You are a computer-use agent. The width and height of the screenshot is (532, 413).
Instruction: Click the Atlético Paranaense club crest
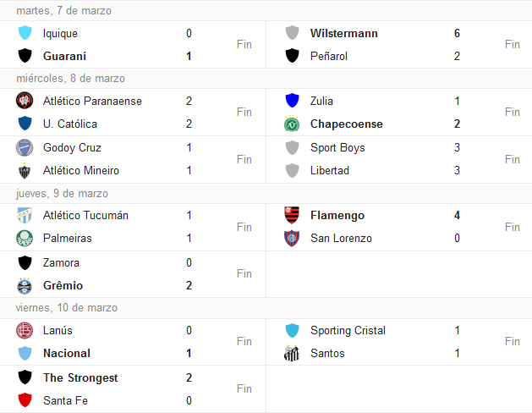point(25,101)
